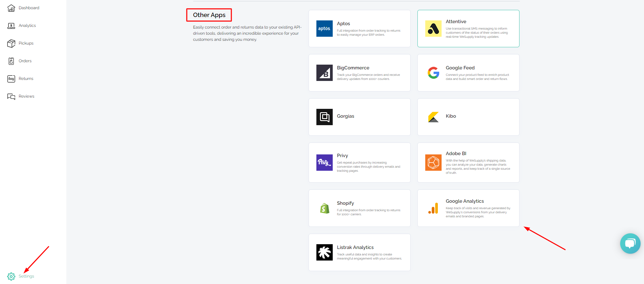
Task: Click the Google Feed G logo
Action: (433, 73)
